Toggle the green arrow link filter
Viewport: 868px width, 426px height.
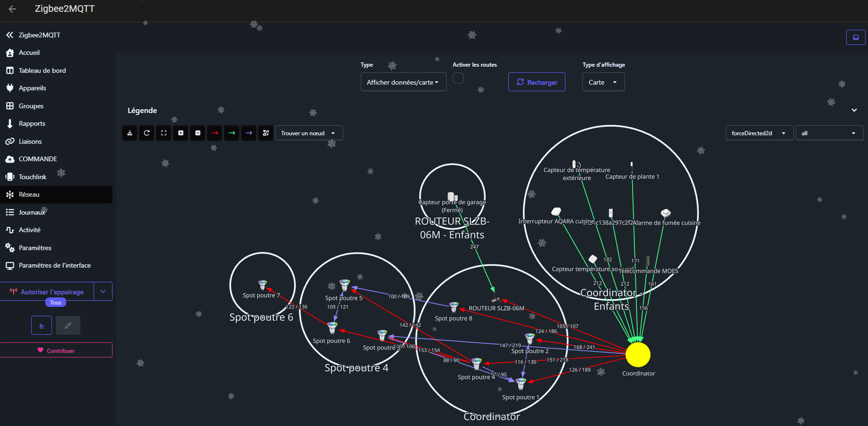pos(232,133)
